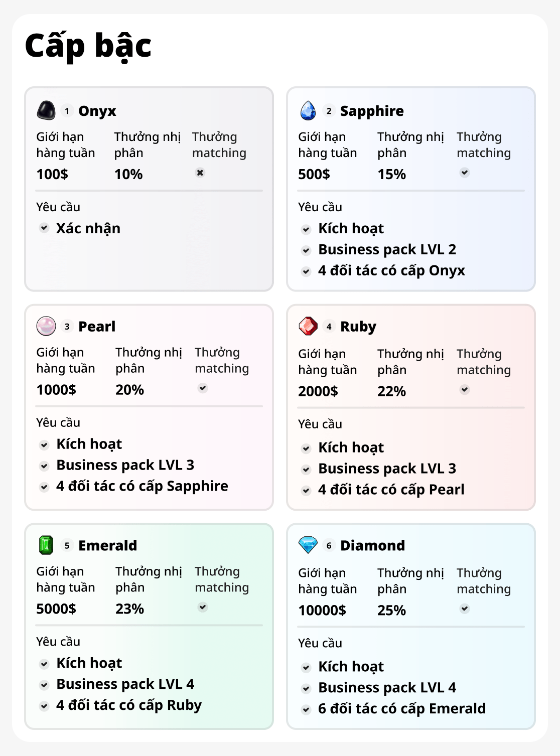The image size is (560, 756).
Task: Click the level 5 number badge
Action: click(67, 545)
